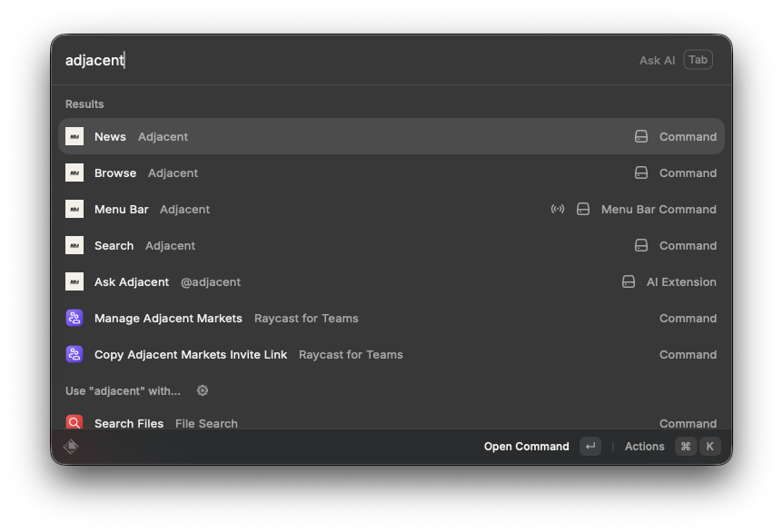Click "Command" label on News row
783x532 pixels.
688,136
